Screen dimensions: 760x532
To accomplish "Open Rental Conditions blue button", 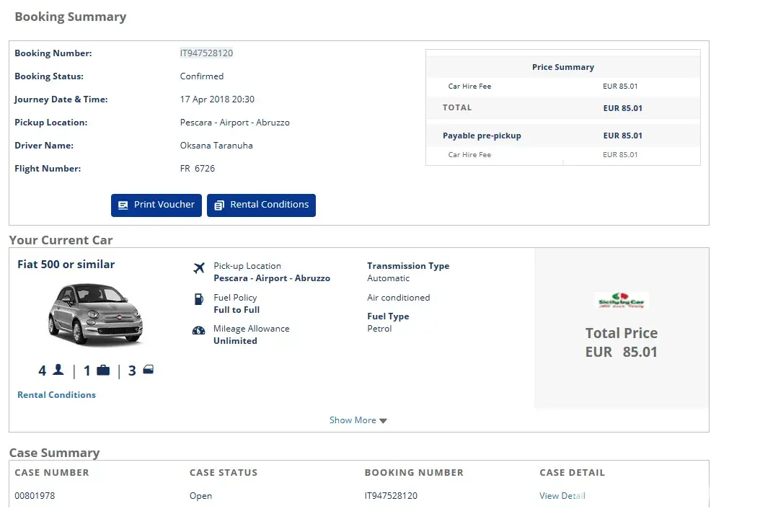I will (x=261, y=205).
